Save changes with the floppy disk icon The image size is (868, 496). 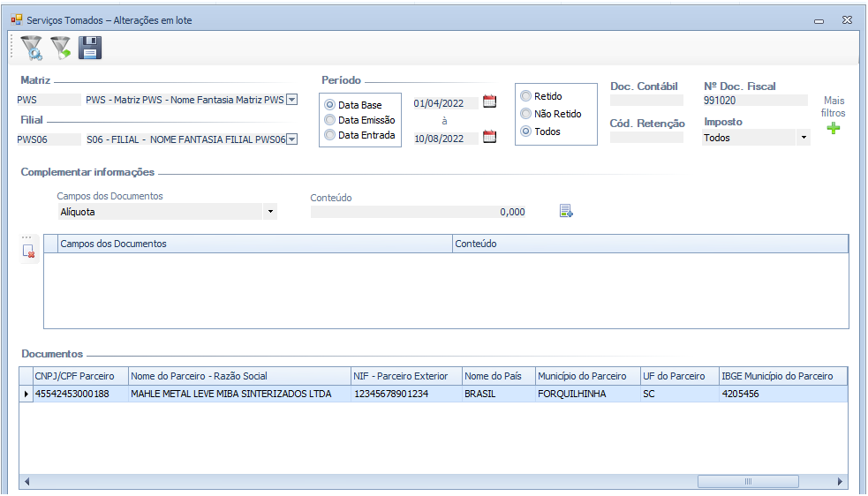[x=90, y=48]
